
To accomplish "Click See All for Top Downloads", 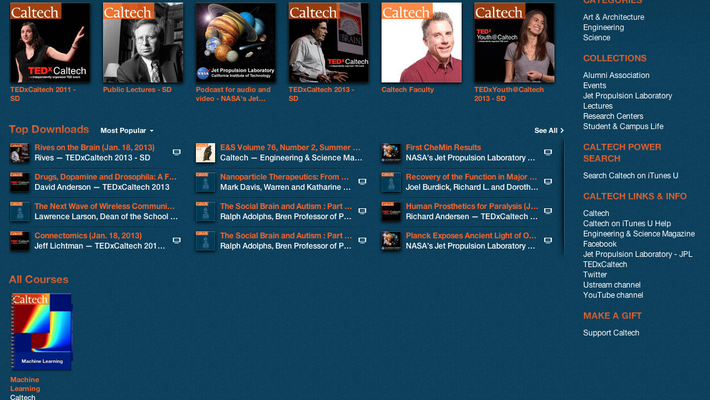I will pyautogui.click(x=549, y=130).
